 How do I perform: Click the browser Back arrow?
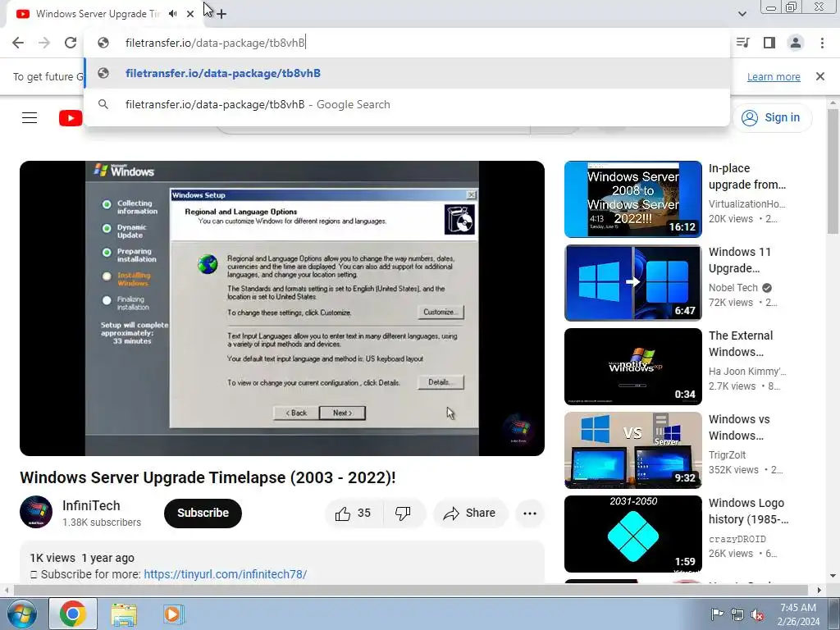[x=18, y=43]
